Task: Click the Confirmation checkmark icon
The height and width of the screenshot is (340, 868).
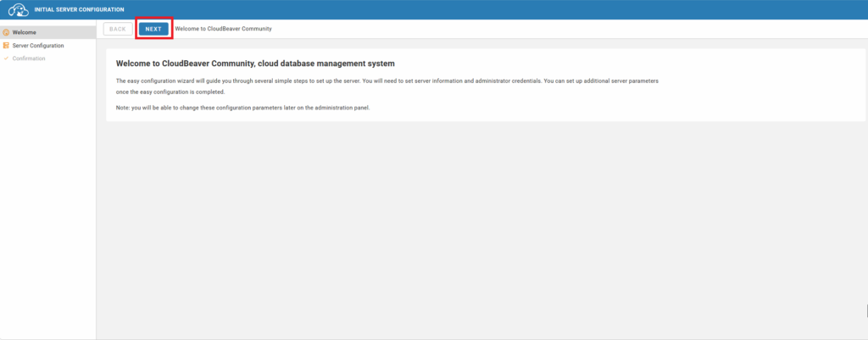Action: click(x=6, y=59)
